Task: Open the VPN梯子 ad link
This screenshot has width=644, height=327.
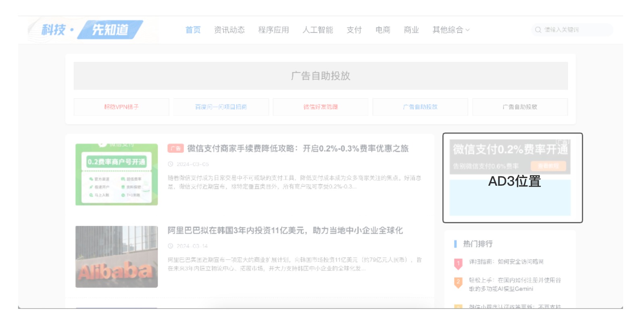Action: click(x=121, y=107)
